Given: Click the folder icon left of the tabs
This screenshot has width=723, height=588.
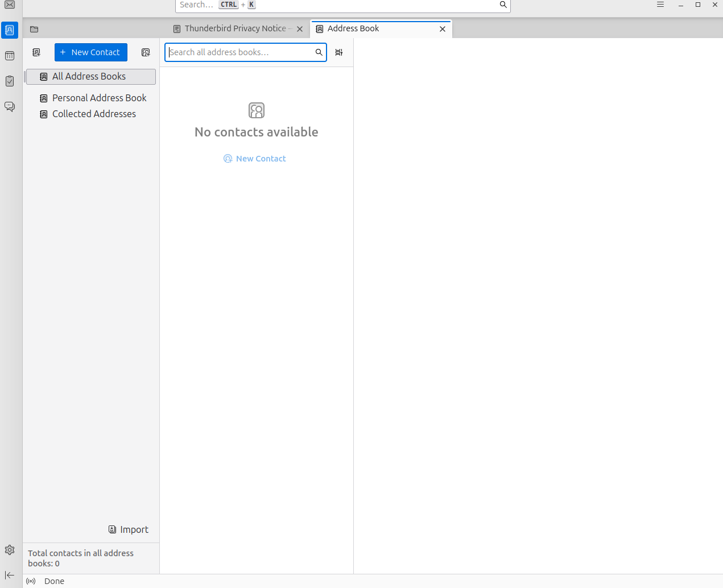Looking at the screenshot, I should pos(34,29).
